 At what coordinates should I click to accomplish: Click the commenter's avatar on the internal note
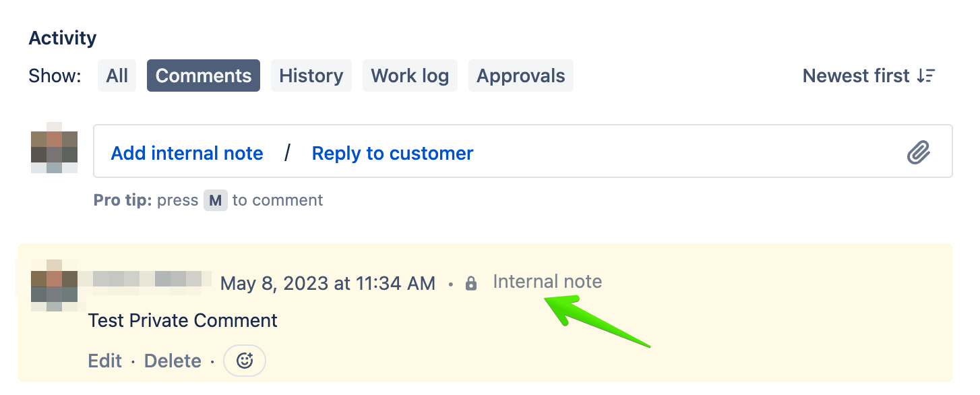pyautogui.click(x=53, y=286)
